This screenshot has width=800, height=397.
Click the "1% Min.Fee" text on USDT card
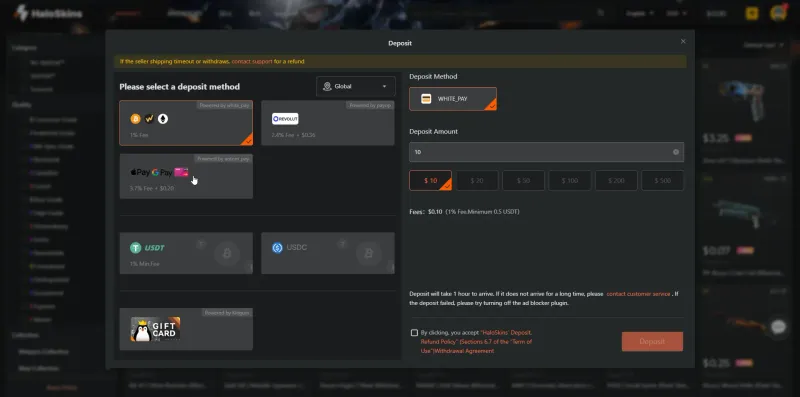click(x=144, y=264)
